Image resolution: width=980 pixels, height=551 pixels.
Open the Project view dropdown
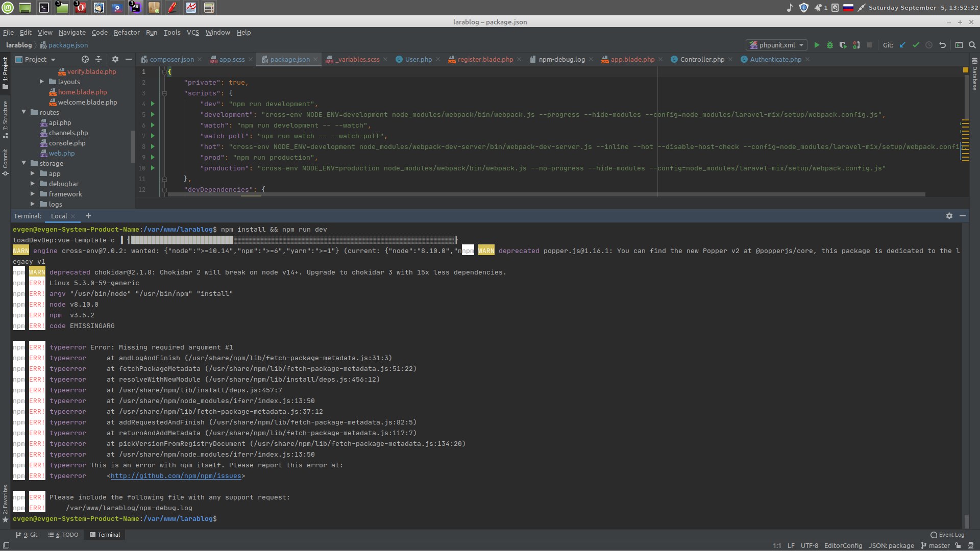point(36,59)
